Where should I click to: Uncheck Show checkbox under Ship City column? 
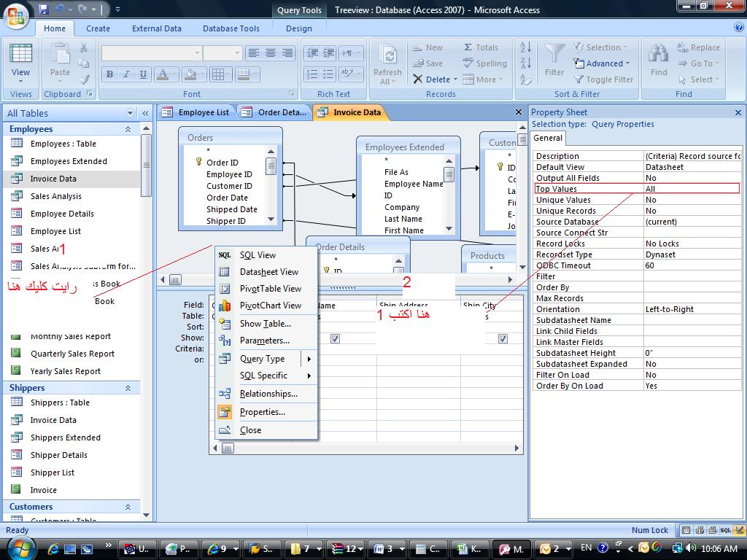(503, 338)
